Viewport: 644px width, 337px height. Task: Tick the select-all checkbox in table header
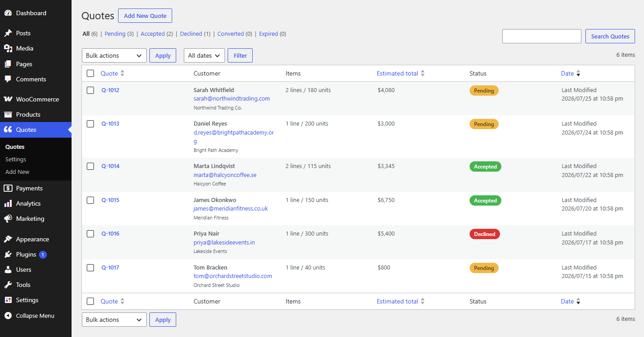click(90, 73)
